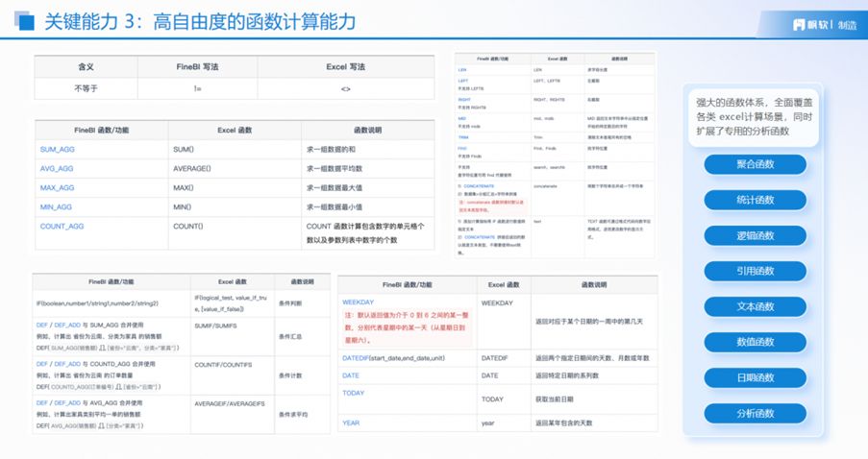The image size is (868, 459).
Task: Open the 数值函数 button
Action: (x=756, y=342)
